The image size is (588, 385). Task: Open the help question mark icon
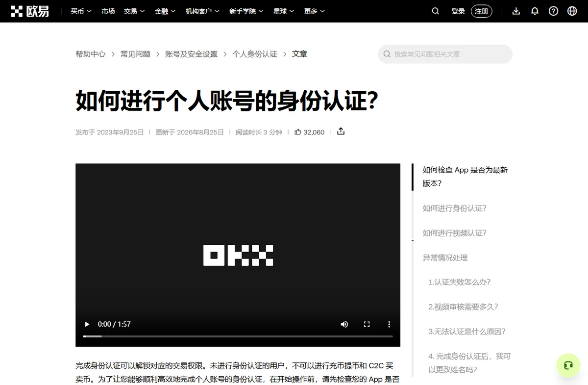[553, 11]
